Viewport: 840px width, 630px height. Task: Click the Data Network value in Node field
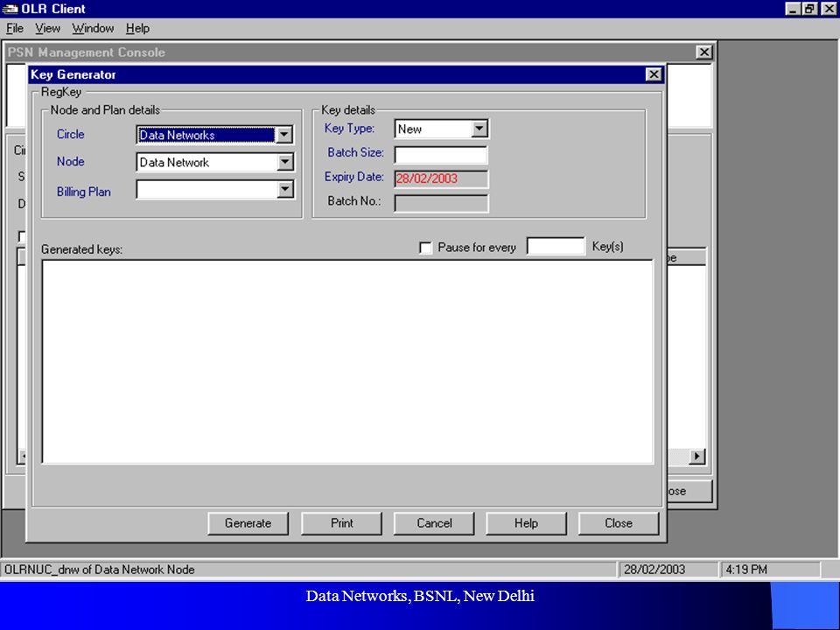pyautogui.click(x=207, y=163)
